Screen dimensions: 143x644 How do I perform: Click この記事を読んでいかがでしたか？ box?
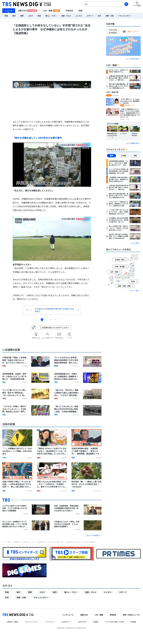tap(54, 327)
